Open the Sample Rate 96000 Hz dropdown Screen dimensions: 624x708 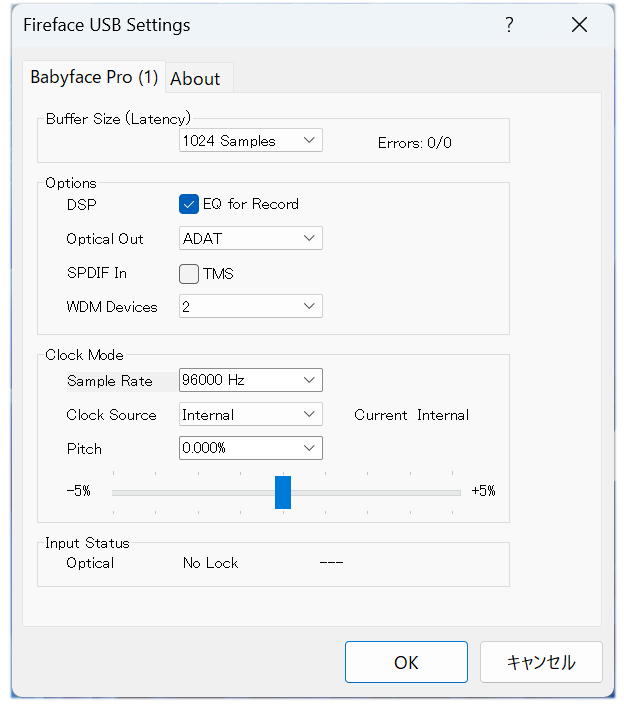click(251, 380)
